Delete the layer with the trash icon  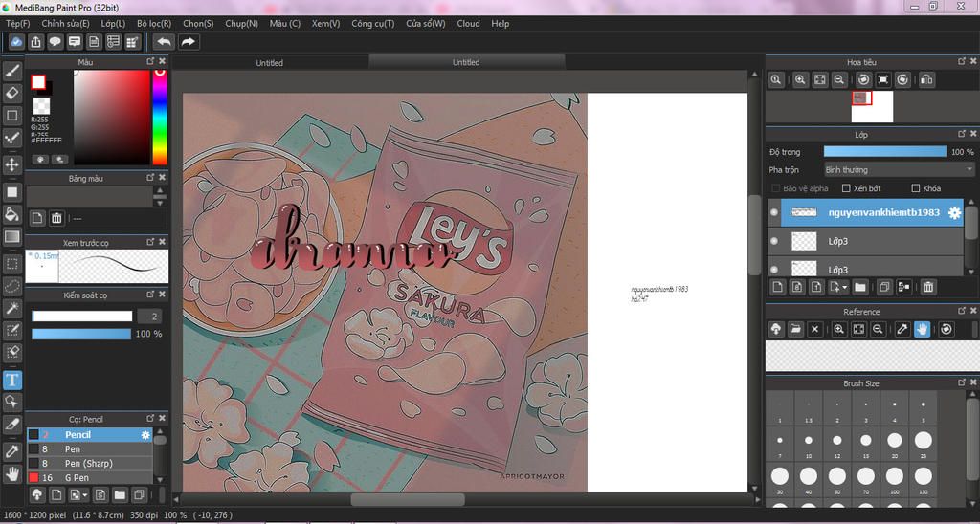[x=928, y=287]
